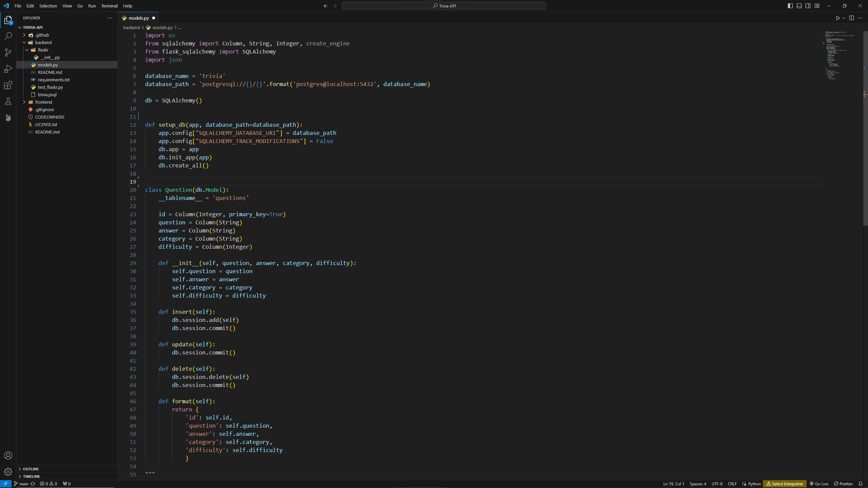Click the Run Python File play button
Viewport: 868px width, 488px height.
coord(837,18)
